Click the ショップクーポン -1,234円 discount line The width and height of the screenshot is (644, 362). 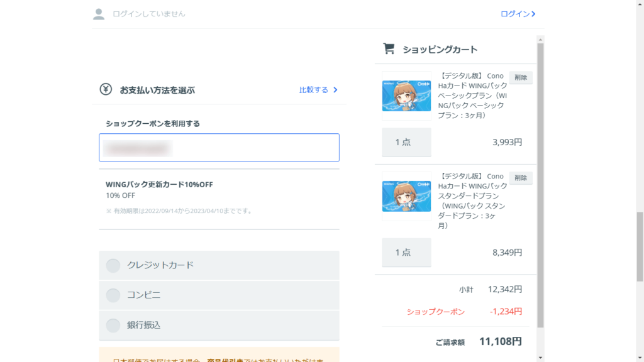pyautogui.click(x=464, y=312)
